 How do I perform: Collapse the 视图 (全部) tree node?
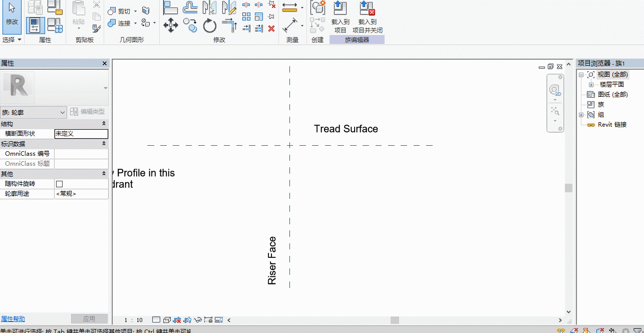pos(581,75)
